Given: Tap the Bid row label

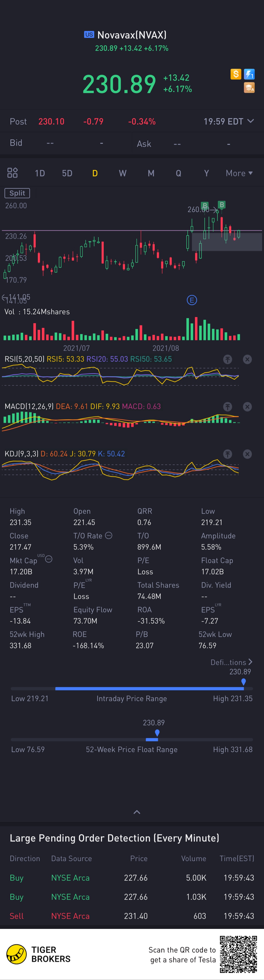Looking at the screenshot, I should (16, 143).
